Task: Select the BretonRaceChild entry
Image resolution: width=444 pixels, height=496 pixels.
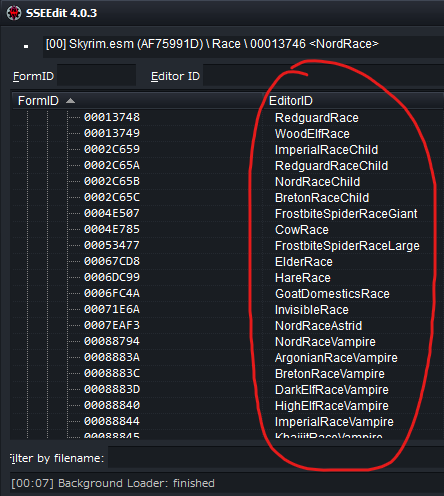Action: (322, 198)
